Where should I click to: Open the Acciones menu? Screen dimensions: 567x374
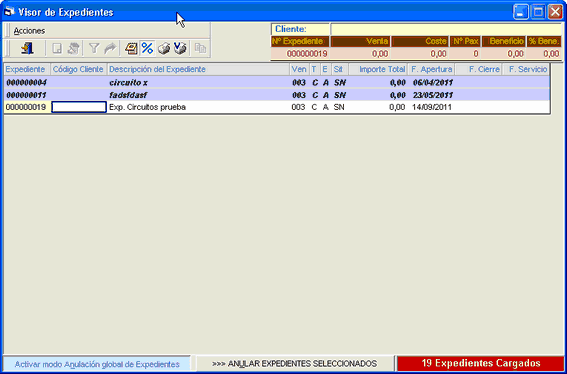coord(29,31)
